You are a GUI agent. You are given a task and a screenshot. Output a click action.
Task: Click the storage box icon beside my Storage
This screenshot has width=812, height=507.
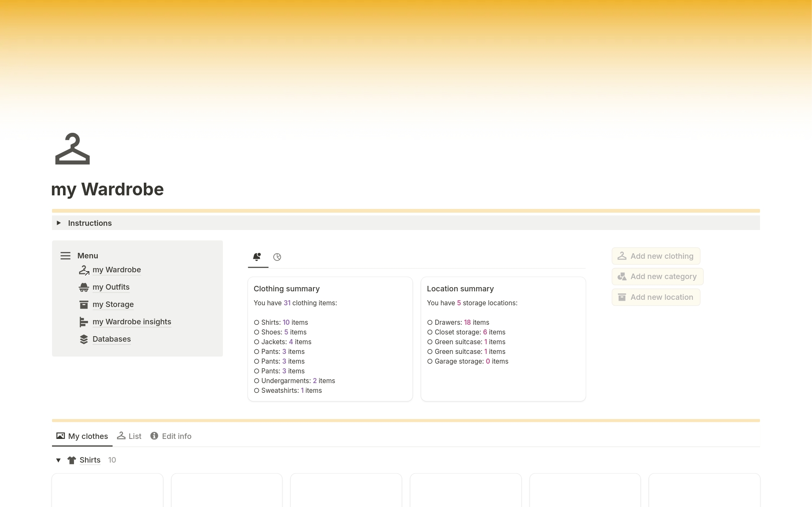84,304
